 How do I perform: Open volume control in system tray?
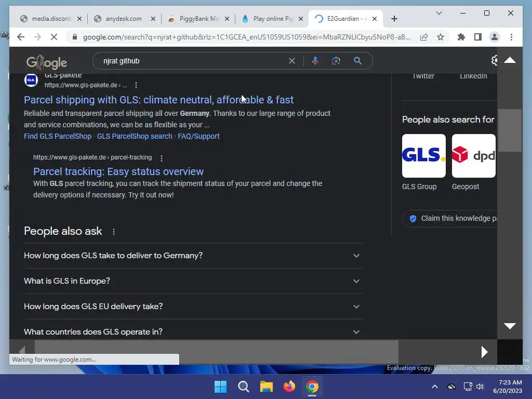click(x=480, y=387)
